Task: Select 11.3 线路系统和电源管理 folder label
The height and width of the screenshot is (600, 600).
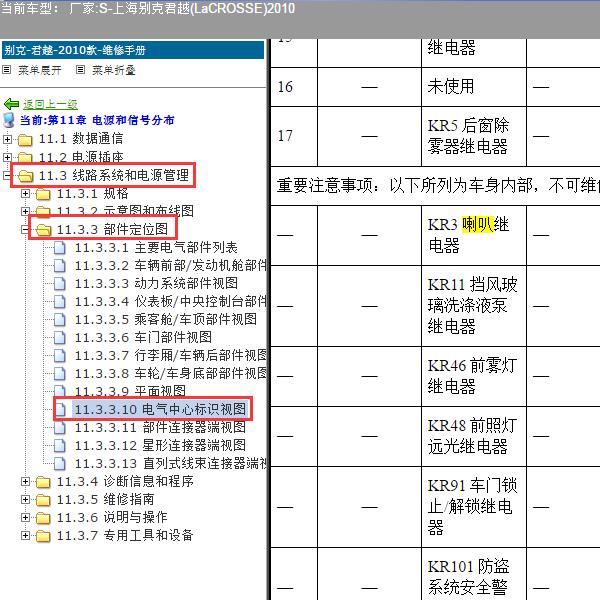Action: pos(114,175)
